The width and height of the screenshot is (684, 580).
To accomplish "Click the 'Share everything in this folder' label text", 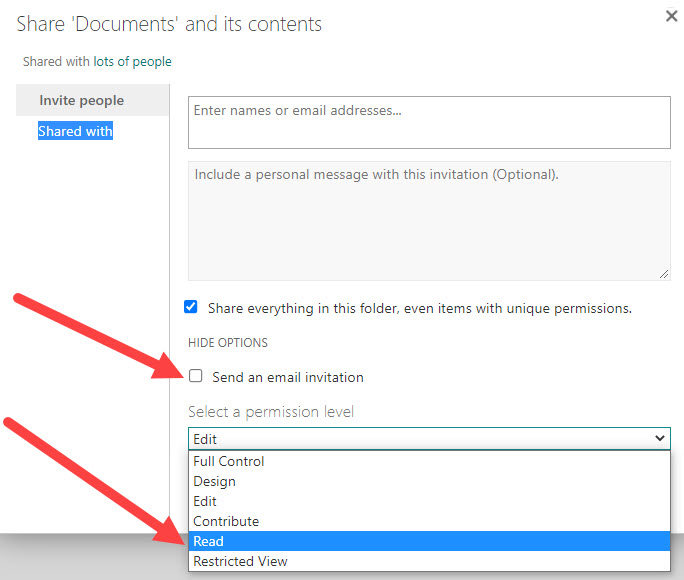I will (420, 309).
